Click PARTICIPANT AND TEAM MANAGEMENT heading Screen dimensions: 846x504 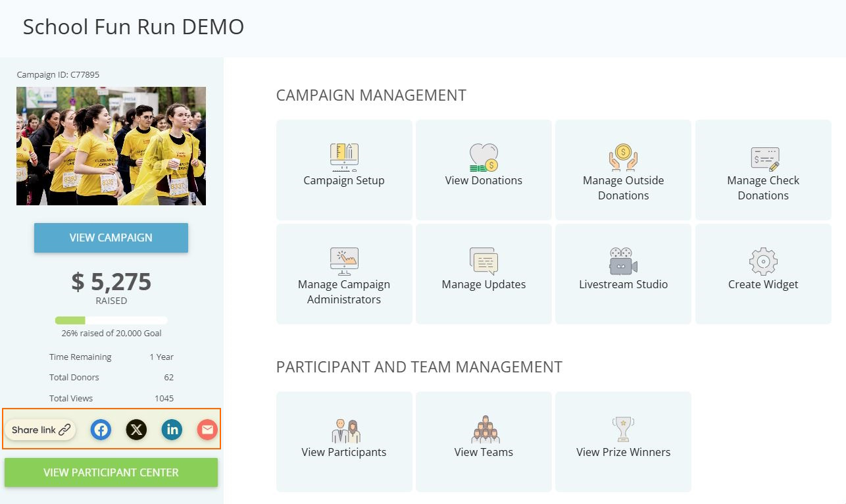pos(419,367)
